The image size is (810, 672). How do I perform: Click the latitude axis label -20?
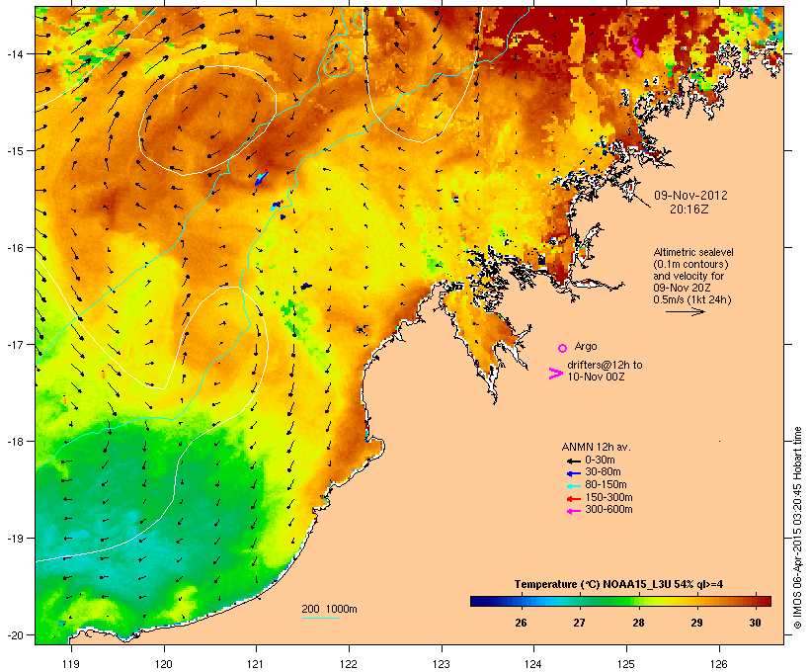(15, 634)
